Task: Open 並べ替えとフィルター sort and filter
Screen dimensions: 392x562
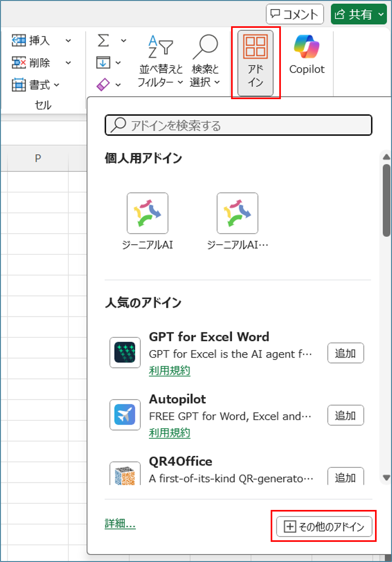Action: tap(160, 61)
